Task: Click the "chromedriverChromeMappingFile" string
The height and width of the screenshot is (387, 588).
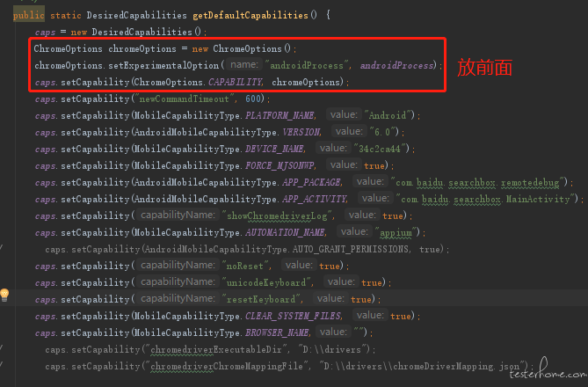Action: [227, 366]
